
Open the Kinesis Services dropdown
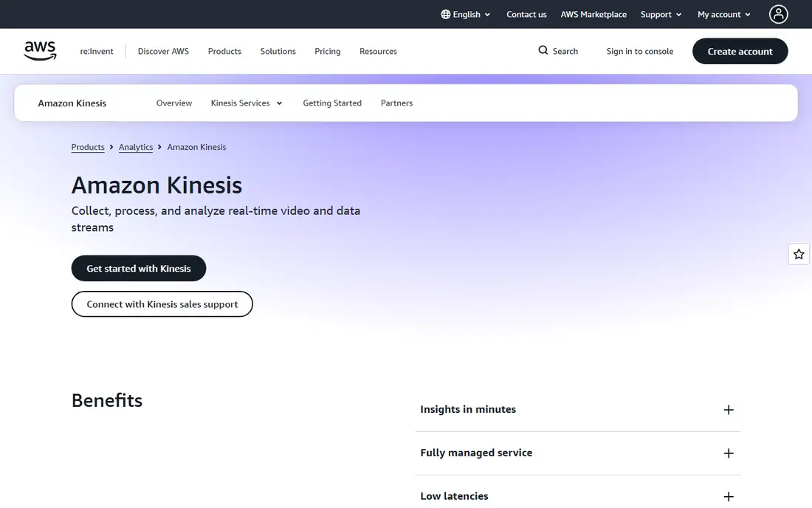247,103
